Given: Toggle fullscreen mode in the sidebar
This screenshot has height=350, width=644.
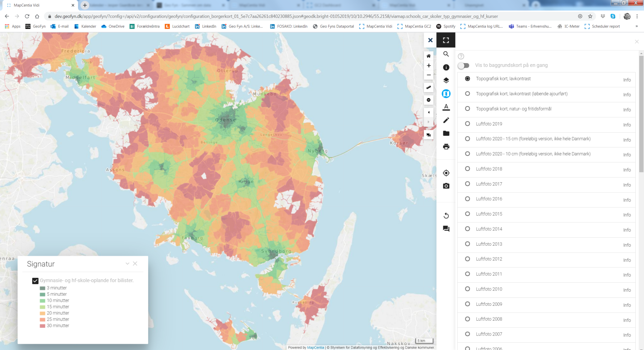Looking at the screenshot, I should click(446, 40).
